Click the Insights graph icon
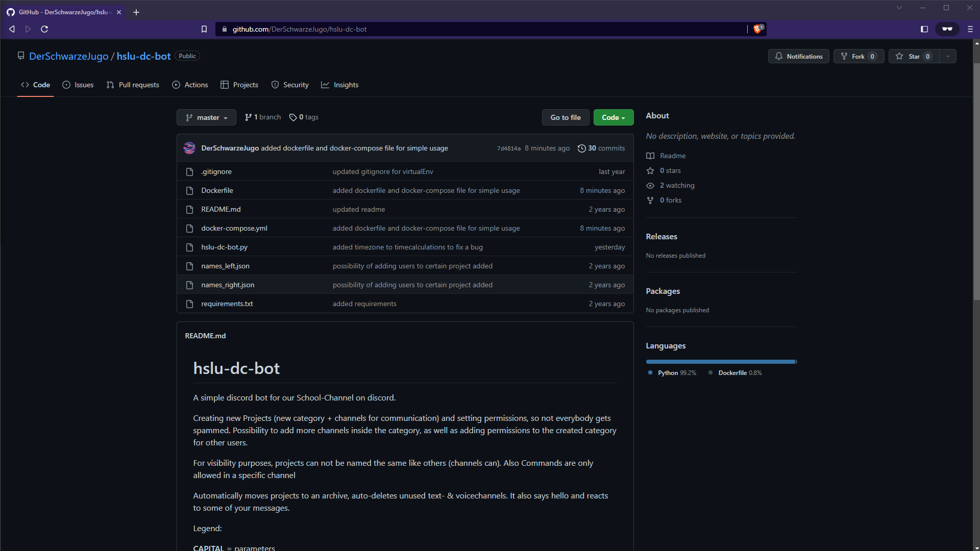 click(x=326, y=85)
